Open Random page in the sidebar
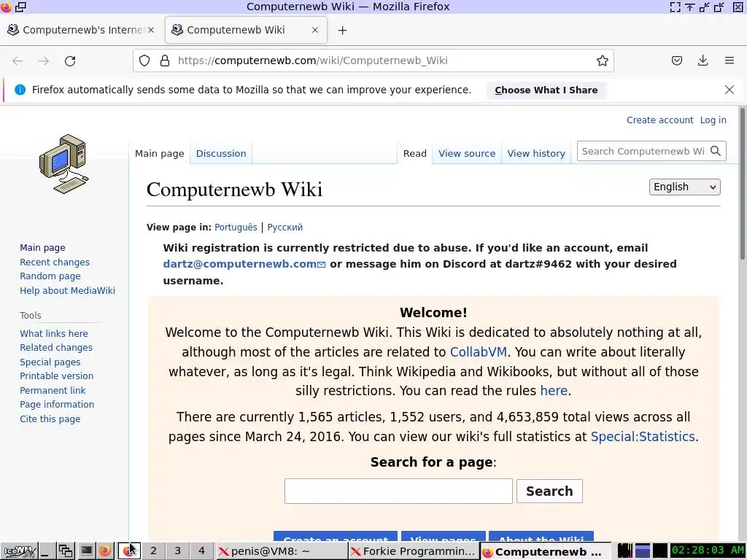The height and width of the screenshot is (560, 747). pos(50,276)
